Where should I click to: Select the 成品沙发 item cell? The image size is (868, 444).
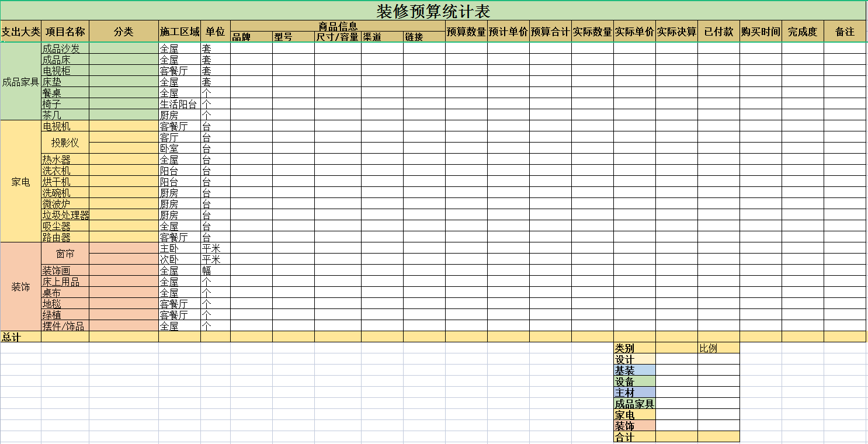tap(65, 48)
